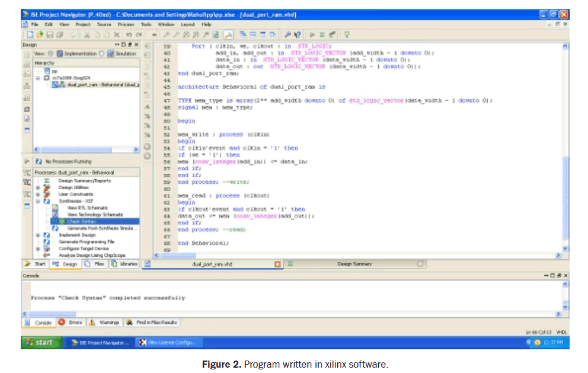Click the wrench settings icon in toolbar
Screen dimensions: 588x373
[288, 35]
